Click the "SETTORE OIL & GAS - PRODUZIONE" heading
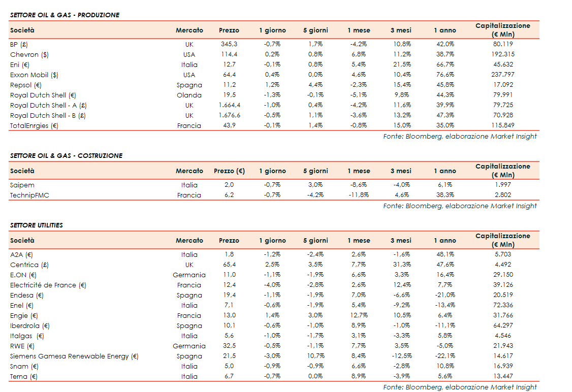Image resolution: width=572 pixels, height=392 pixels. pos(65,15)
